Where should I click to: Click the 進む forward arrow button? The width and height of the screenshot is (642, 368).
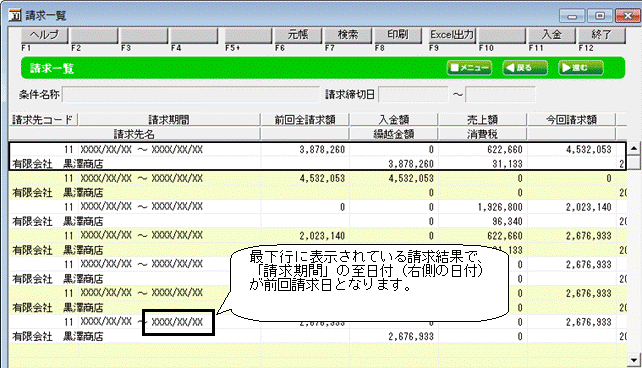(x=581, y=68)
